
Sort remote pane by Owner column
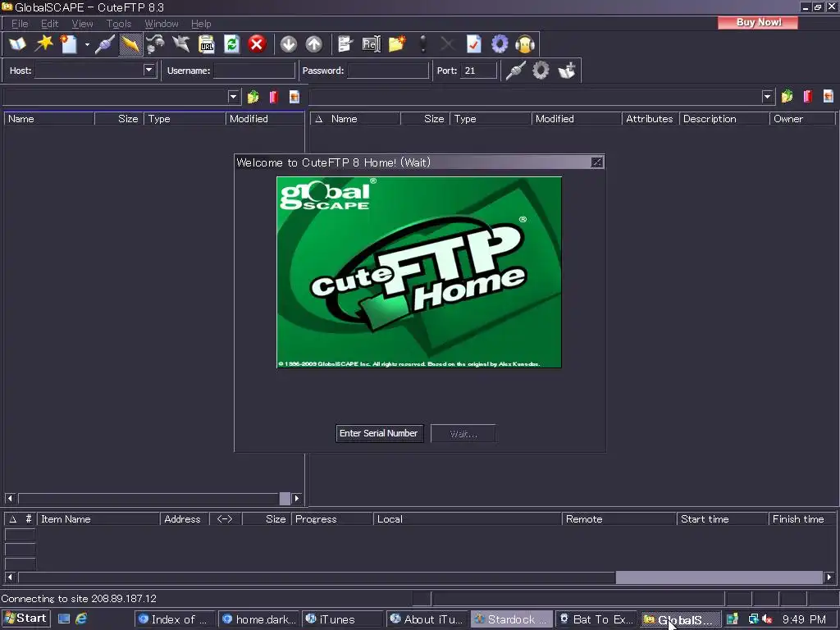(802, 119)
